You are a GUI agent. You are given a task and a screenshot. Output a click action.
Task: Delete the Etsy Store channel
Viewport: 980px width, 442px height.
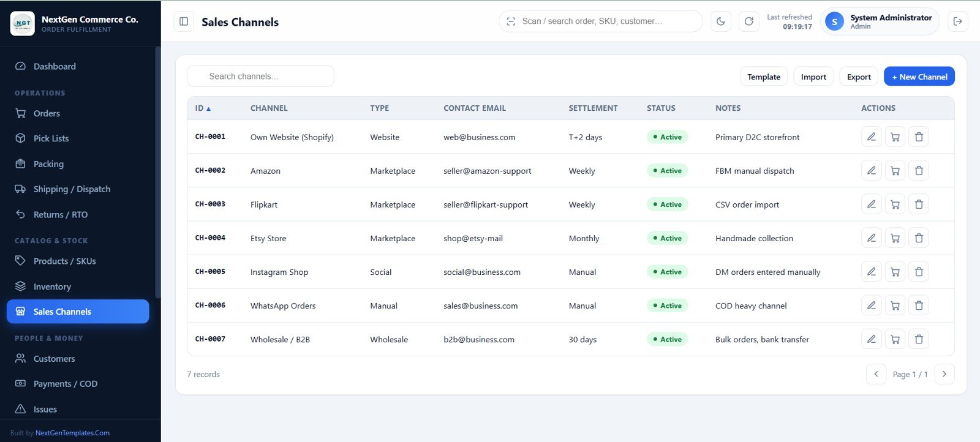[919, 238]
